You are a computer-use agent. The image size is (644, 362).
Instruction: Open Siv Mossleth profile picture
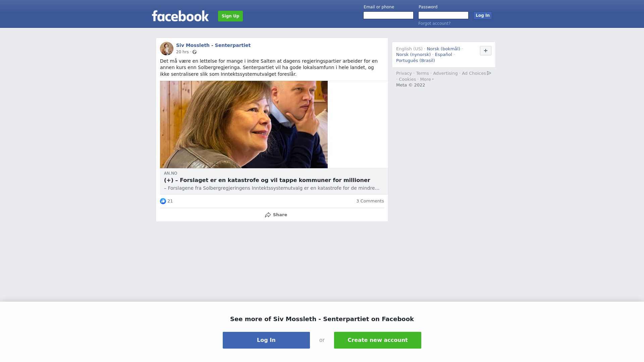[167, 49]
